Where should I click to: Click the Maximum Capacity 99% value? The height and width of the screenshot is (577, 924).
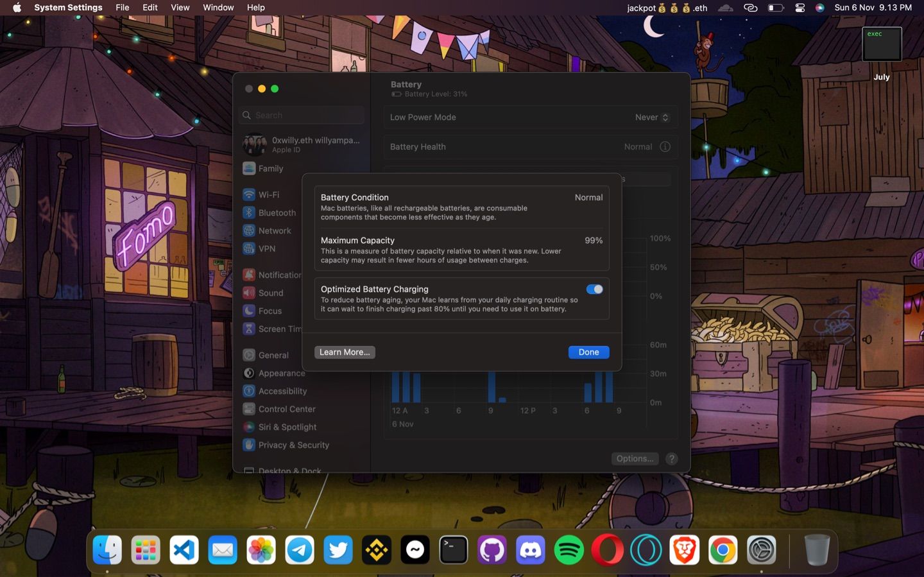tap(594, 240)
